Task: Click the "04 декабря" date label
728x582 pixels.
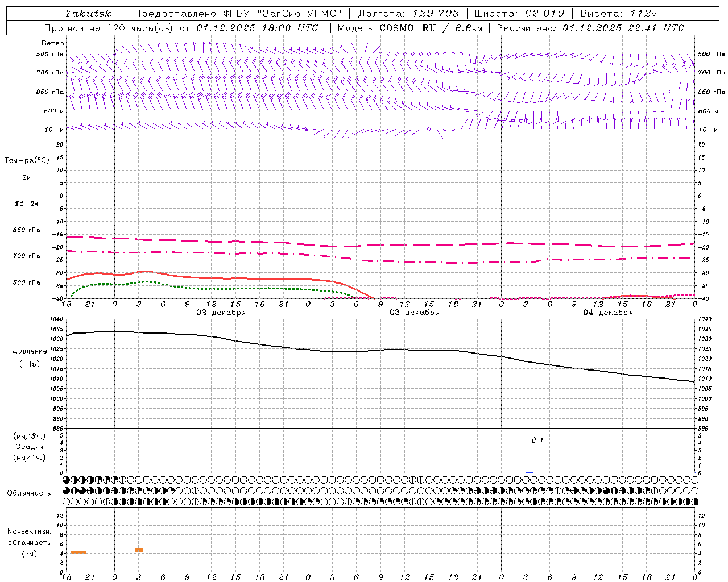Action: coord(608,313)
